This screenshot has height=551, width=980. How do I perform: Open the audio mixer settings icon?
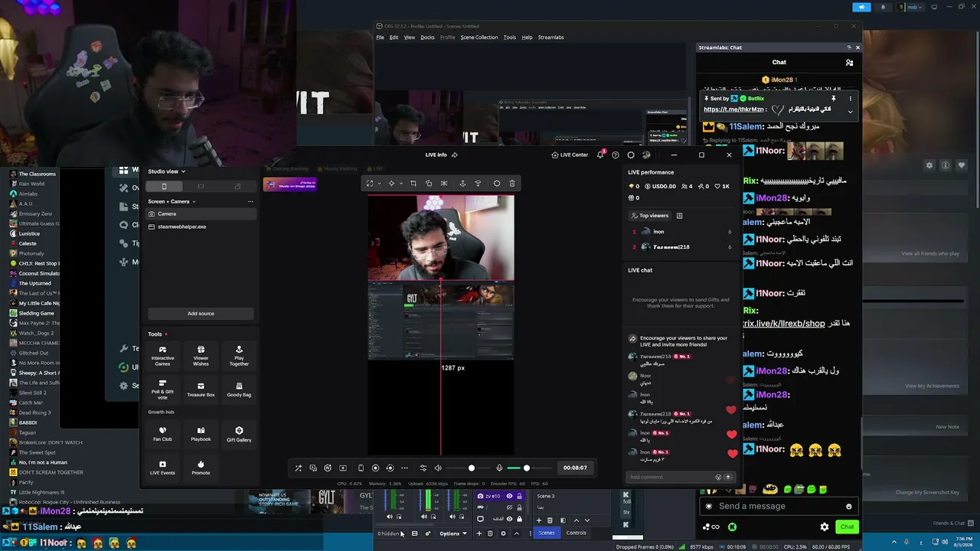(x=423, y=468)
